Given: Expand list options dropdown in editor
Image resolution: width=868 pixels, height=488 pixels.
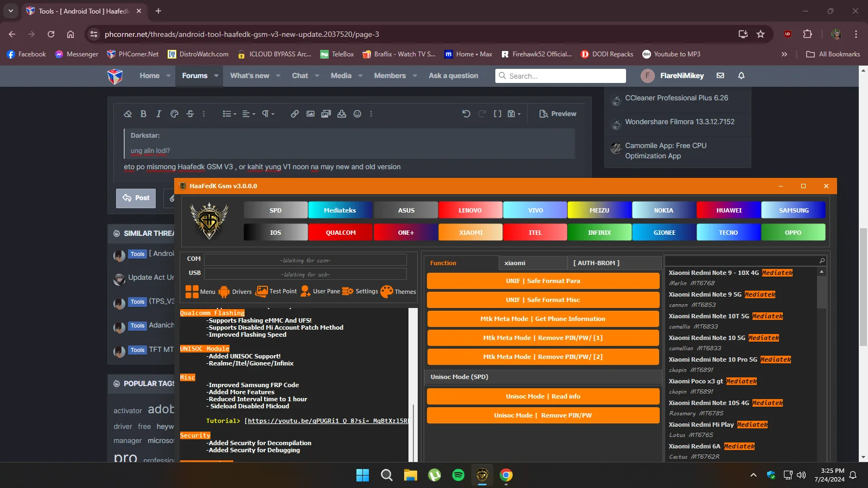Looking at the screenshot, I should pos(229,114).
